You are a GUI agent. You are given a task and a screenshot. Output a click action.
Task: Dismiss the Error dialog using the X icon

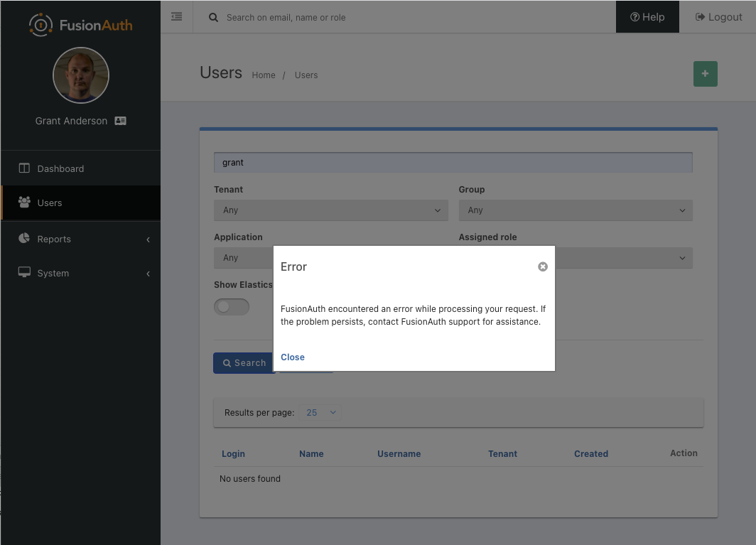543,266
